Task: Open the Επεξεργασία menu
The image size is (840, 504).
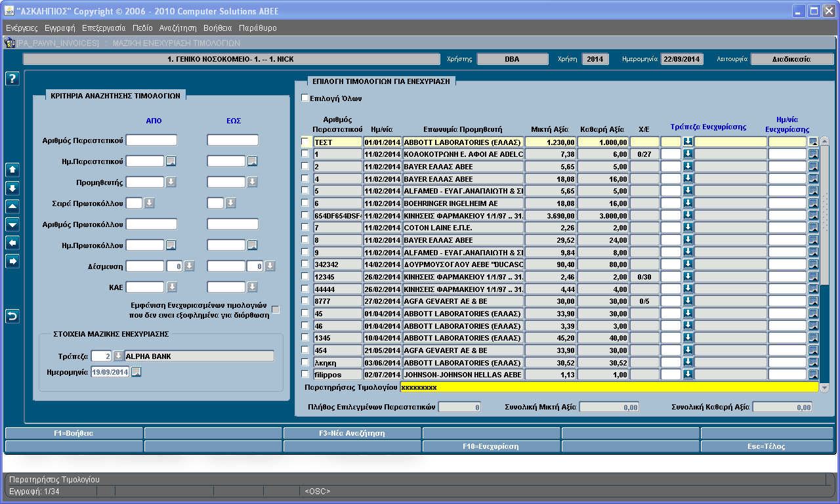Action: pos(104,28)
